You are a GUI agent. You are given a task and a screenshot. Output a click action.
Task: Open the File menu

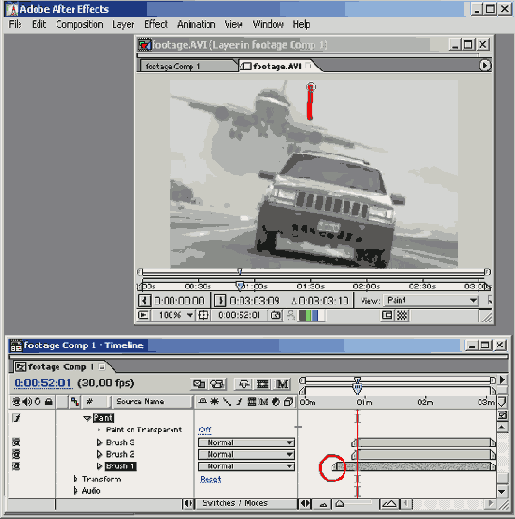(15, 24)
